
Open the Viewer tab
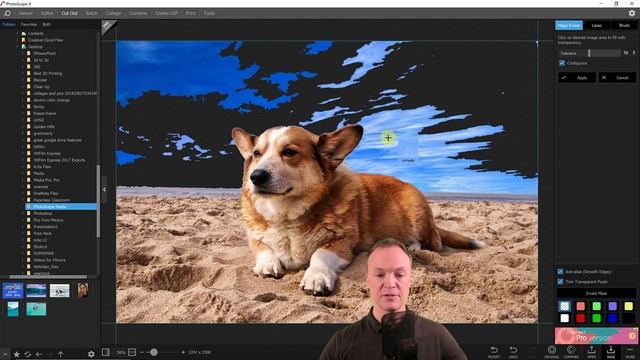click(x=25, y=13)
